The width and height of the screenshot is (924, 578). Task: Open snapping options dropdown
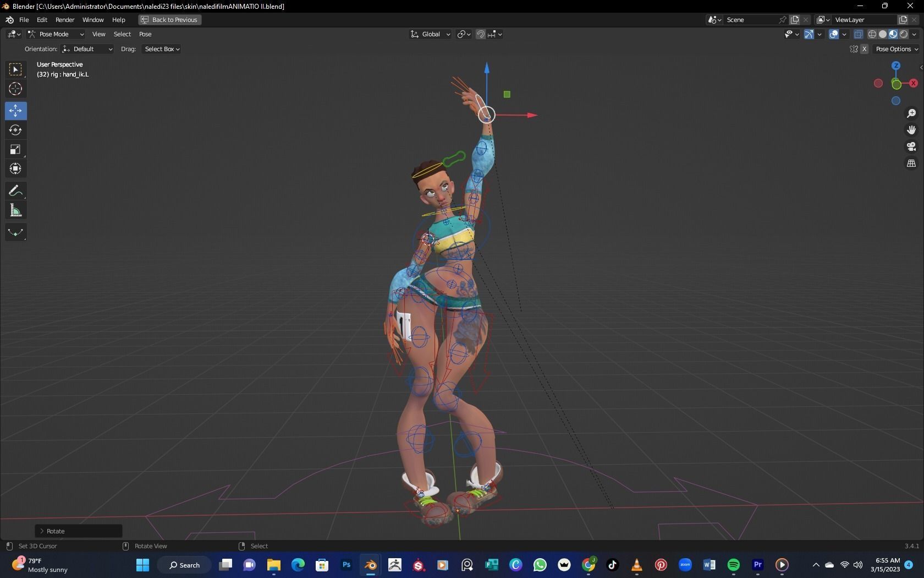tap(495, 34)
